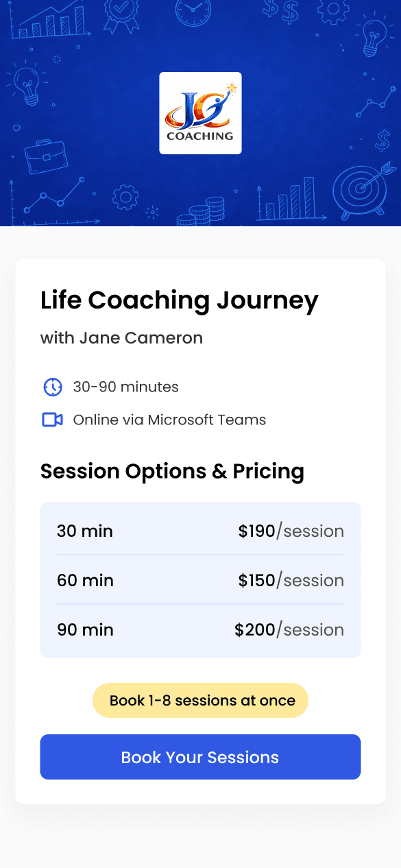
Task: Click the JC Coaching logo
Action: pos(200,113)
